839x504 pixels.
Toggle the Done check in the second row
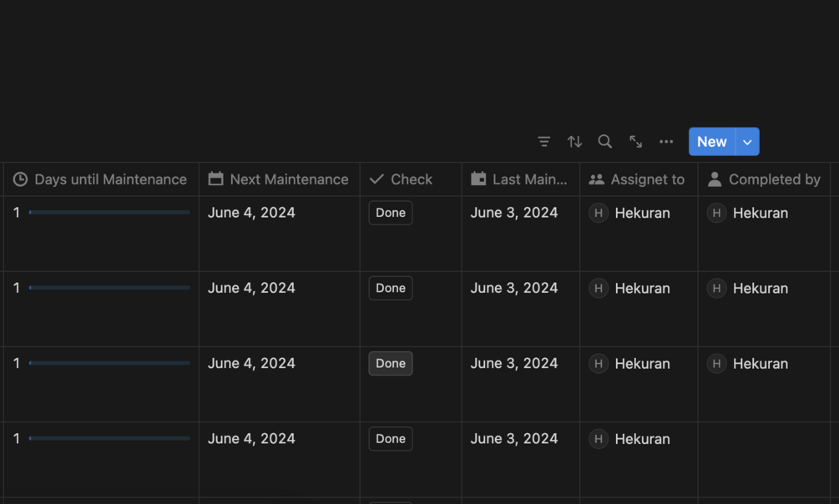[390, 288]
